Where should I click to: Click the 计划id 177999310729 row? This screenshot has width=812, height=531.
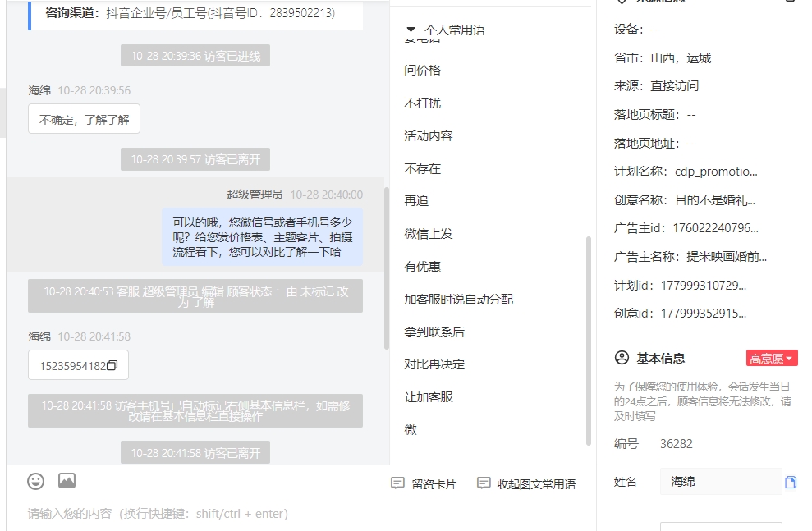tap(681, 285)
